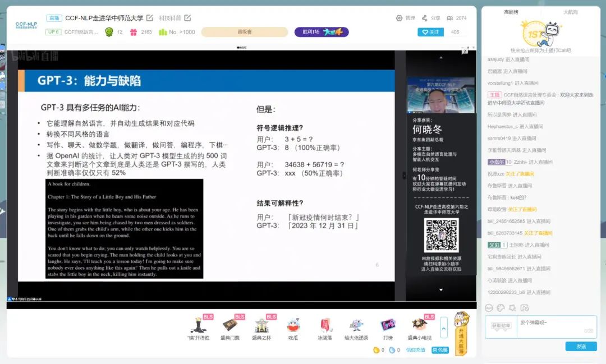Click the QR code in the side panel
Image resolution: width=606 pixels, height=364 pixels.
tap(442, 235)
